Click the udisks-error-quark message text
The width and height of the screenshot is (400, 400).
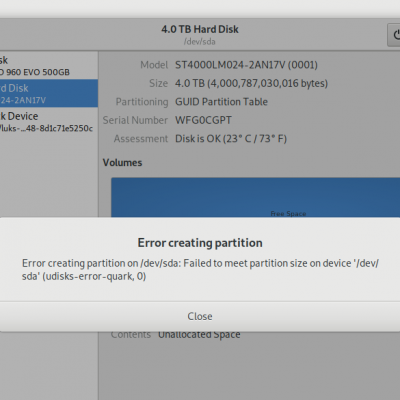[200, 270]
